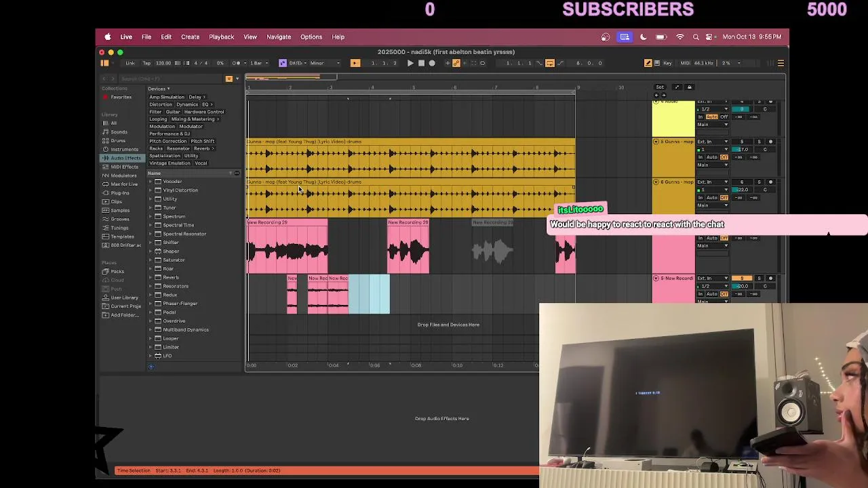Screen dimensions: 868x488
Task: Open Packs under Places
Action: click(117, 271)
